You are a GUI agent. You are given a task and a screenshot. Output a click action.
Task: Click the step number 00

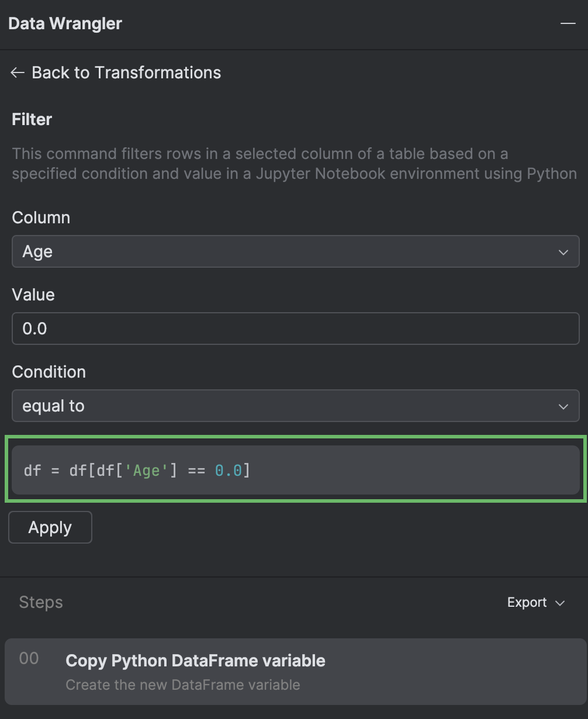tap(28, 658)
